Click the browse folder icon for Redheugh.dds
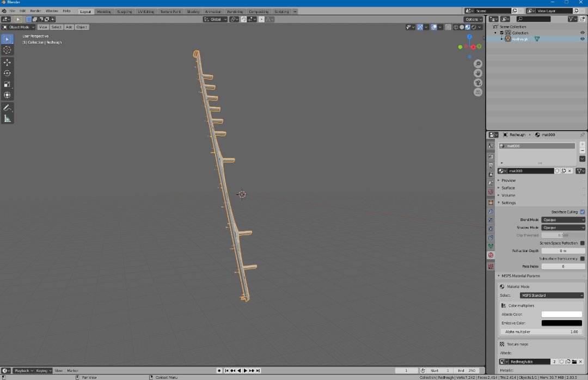 574,361
